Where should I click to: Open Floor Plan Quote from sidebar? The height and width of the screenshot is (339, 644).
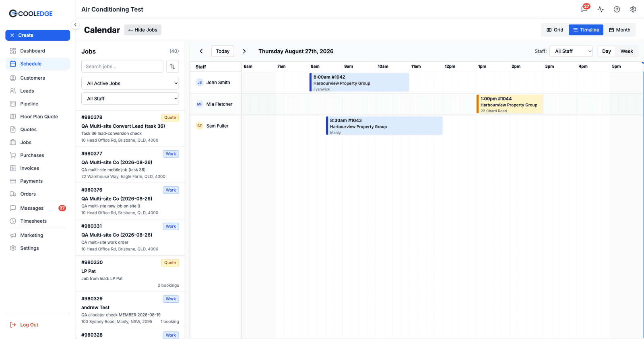pos(38,117)
